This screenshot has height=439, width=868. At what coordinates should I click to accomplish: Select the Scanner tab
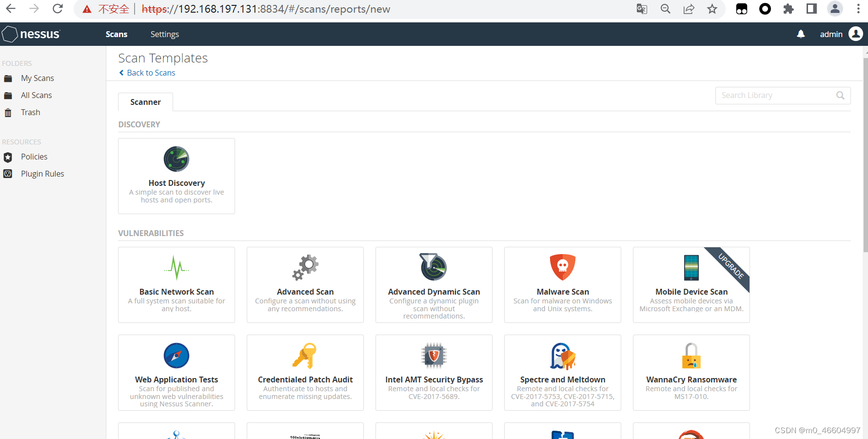click(x=145, y=102)
